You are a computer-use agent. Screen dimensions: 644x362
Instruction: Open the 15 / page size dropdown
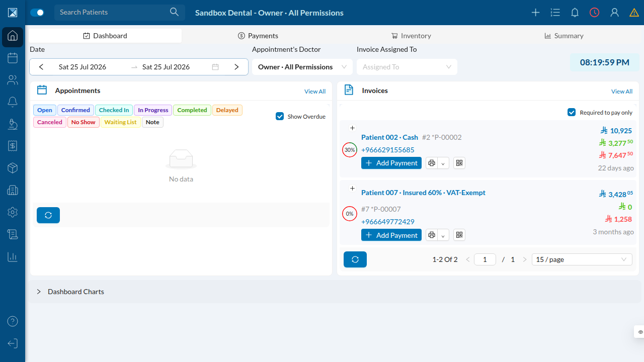tap(582, 259)
